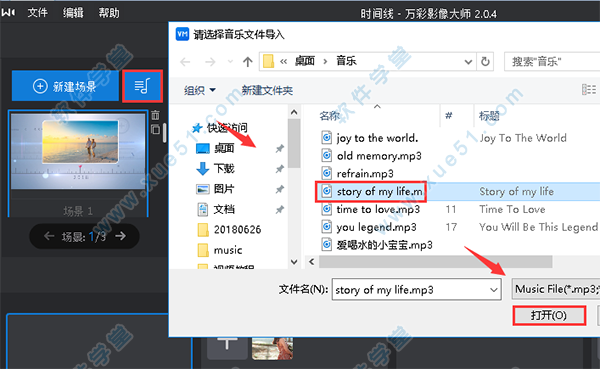The width and height of the screenshot is (600, 369).
Task: Open the 编辑 menu
Action: 73,13
